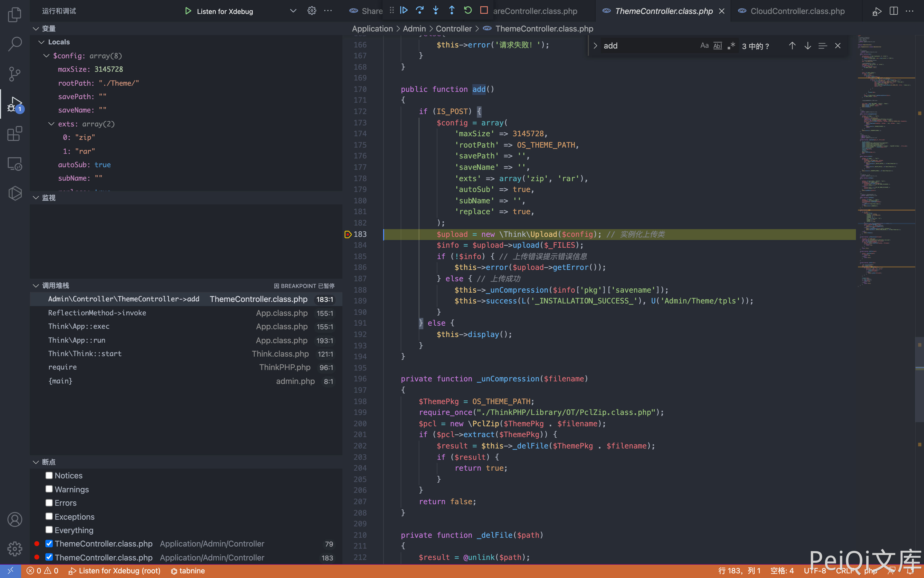
Task: Open Source Control view
Action: coord(14,73)
